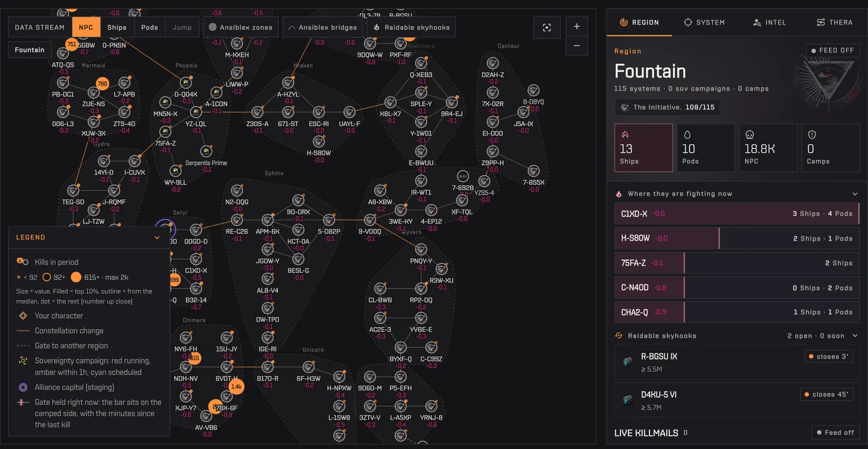
Task: Toggle the Raidable skyhooks overlay
Action: click(x=412, y=27)
